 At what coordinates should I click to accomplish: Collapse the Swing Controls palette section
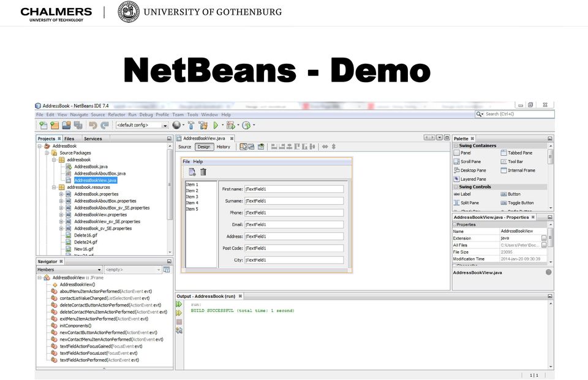pos(456,187)
